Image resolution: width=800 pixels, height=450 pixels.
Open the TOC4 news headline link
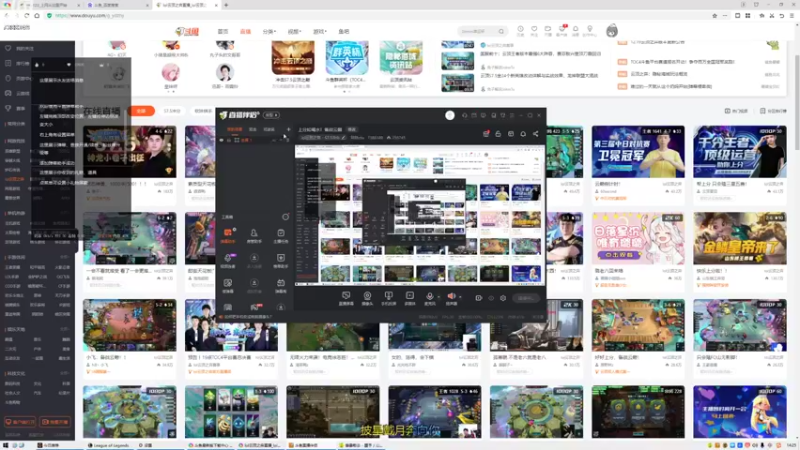[682, 62]
